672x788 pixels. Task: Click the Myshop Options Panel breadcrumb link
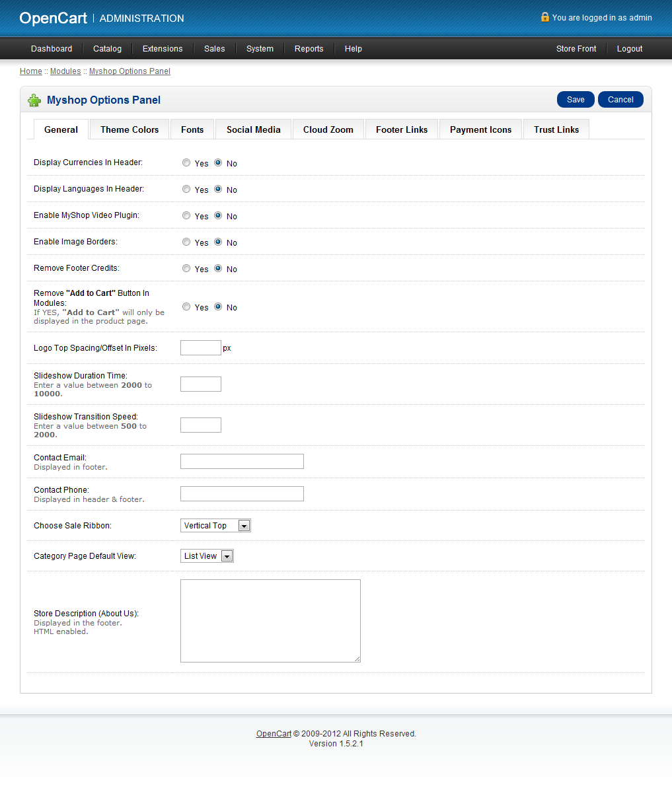[130, 71]
